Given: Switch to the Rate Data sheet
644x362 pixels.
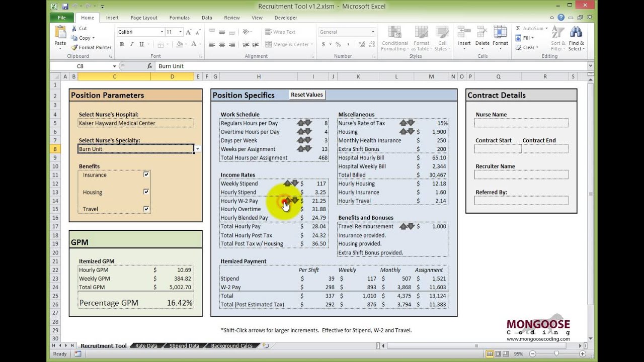Looking at the screenshot, I should (x=146, y=346).
